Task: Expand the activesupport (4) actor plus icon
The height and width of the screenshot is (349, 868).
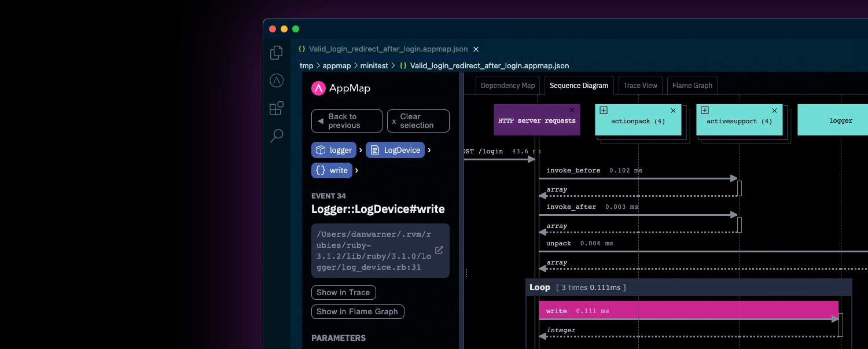Action: click(704, 110)
